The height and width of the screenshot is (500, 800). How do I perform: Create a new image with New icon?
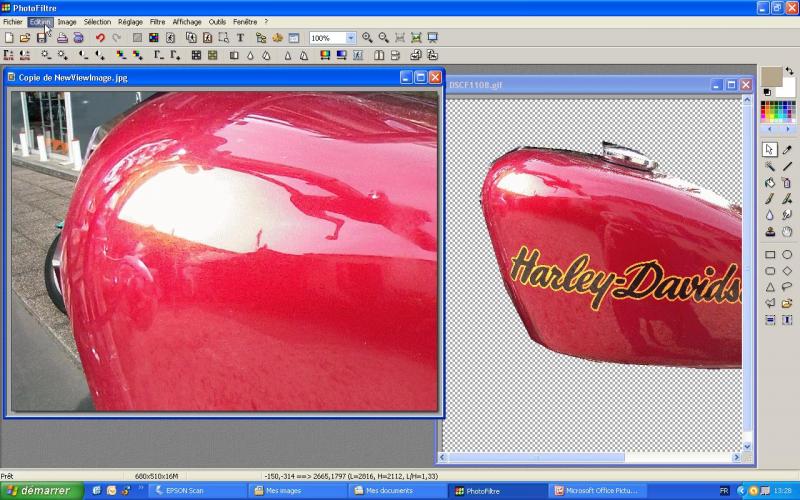click(9, 38)
